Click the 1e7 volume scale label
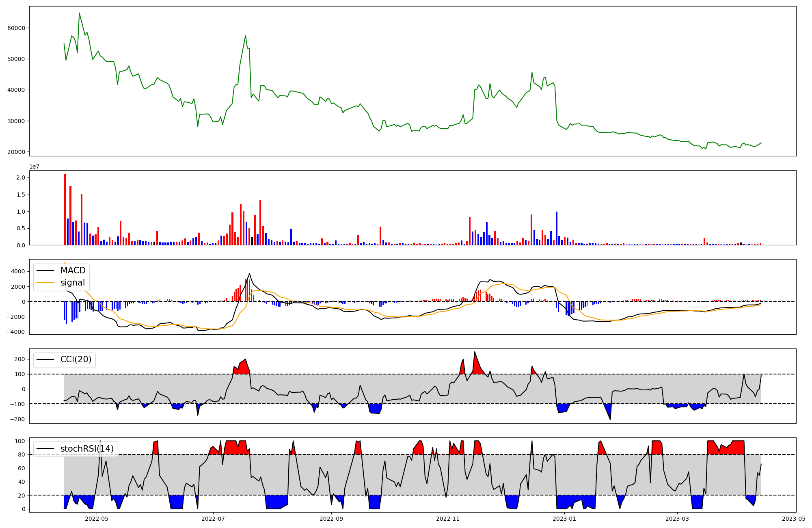This screenshot has height=528, width=812. click(34, 167)
